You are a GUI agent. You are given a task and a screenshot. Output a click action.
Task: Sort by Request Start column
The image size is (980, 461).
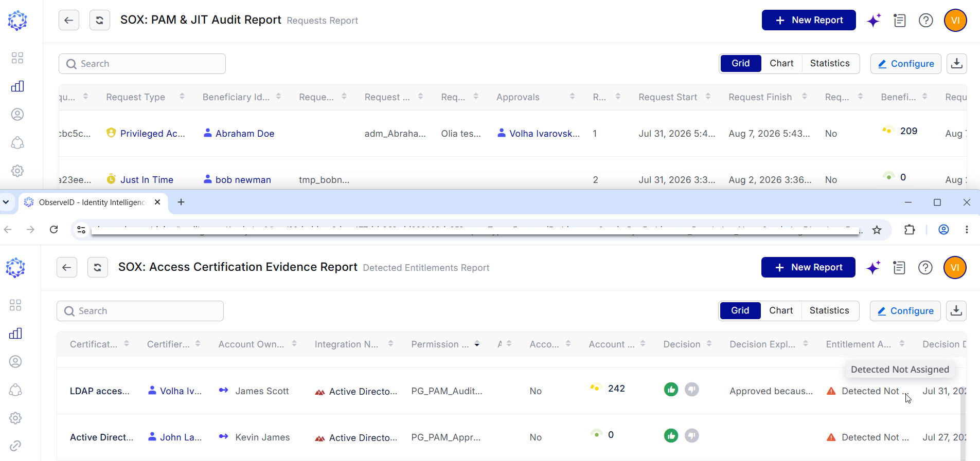[x=708, y=97]
